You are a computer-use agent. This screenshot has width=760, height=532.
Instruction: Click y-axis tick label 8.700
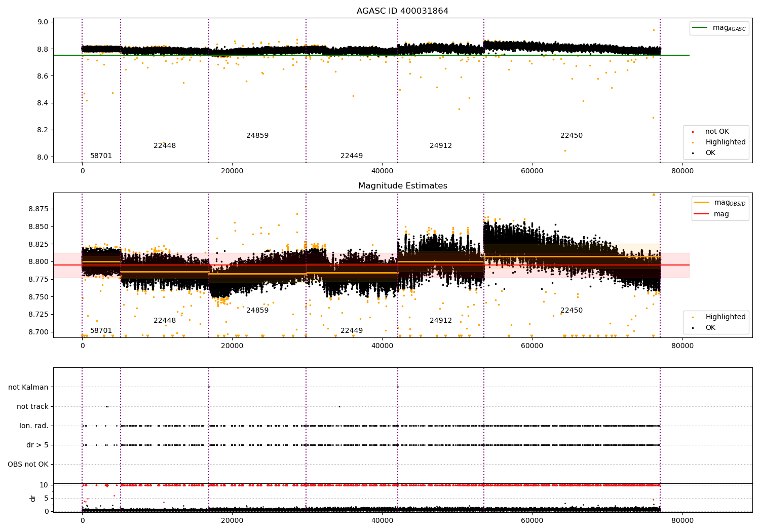click(39, 332)
